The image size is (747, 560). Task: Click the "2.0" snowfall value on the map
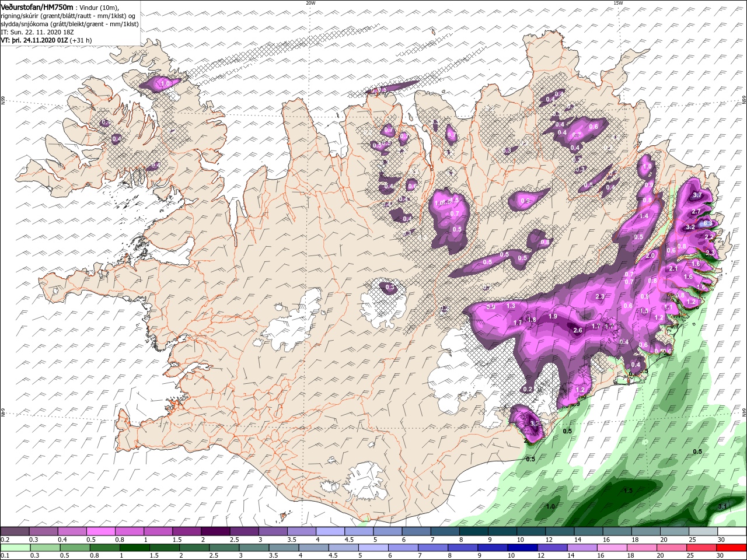coord(651,256)
